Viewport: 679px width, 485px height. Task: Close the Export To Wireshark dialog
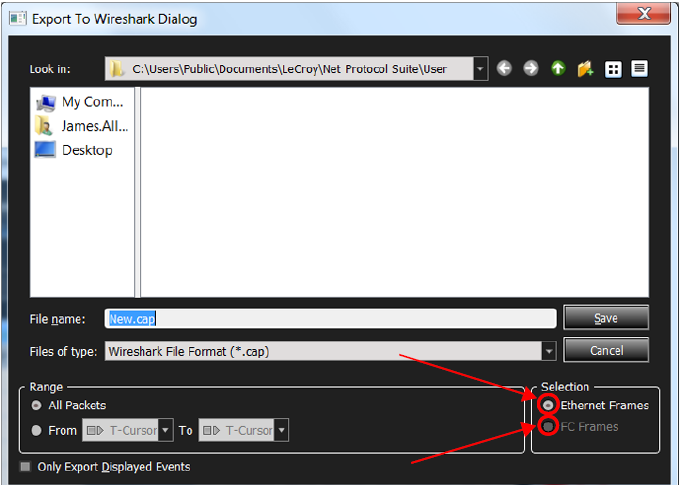pos(644,13)
